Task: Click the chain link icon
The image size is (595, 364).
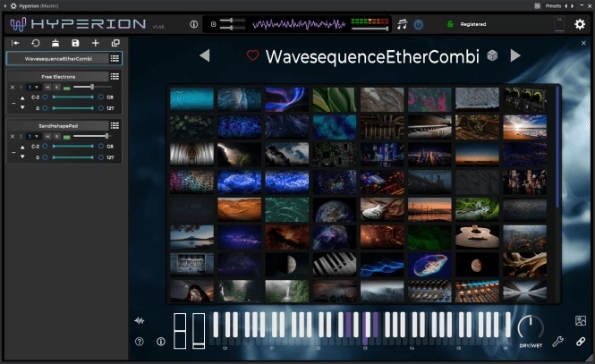Action: pos(580,341)
